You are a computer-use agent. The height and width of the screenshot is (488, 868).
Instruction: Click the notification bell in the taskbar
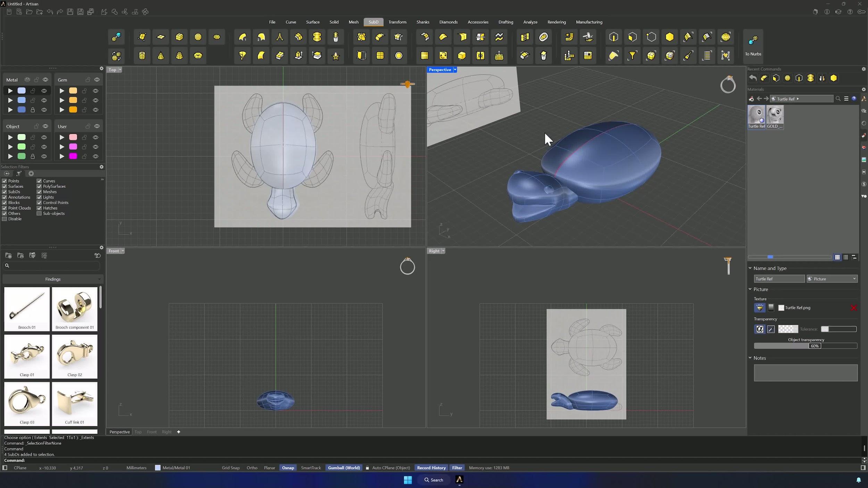(859, 480)
